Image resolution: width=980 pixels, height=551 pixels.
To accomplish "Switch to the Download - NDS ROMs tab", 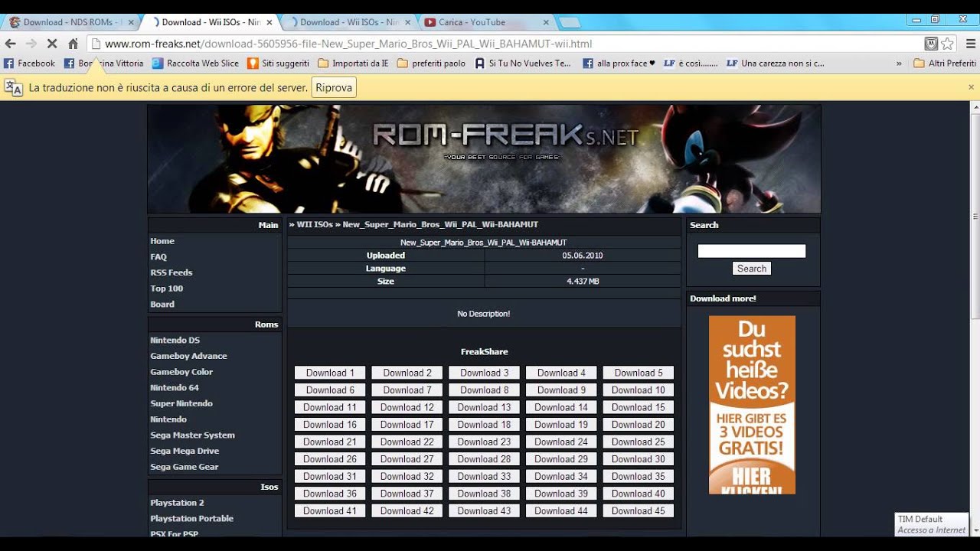I will [72, 22].
